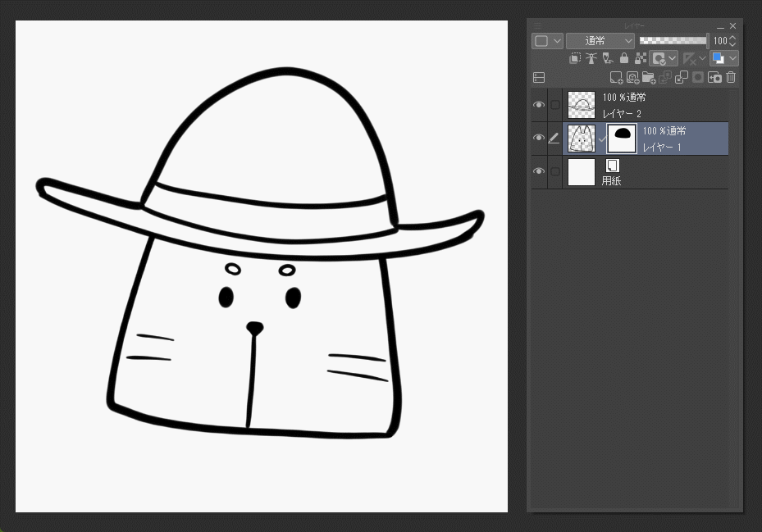Create a new layer folder
762x532 pixels.
click(649, 78)
